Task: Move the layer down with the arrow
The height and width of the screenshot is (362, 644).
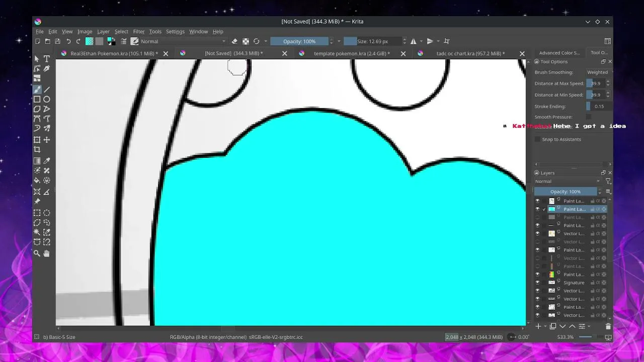Action: 562,326
